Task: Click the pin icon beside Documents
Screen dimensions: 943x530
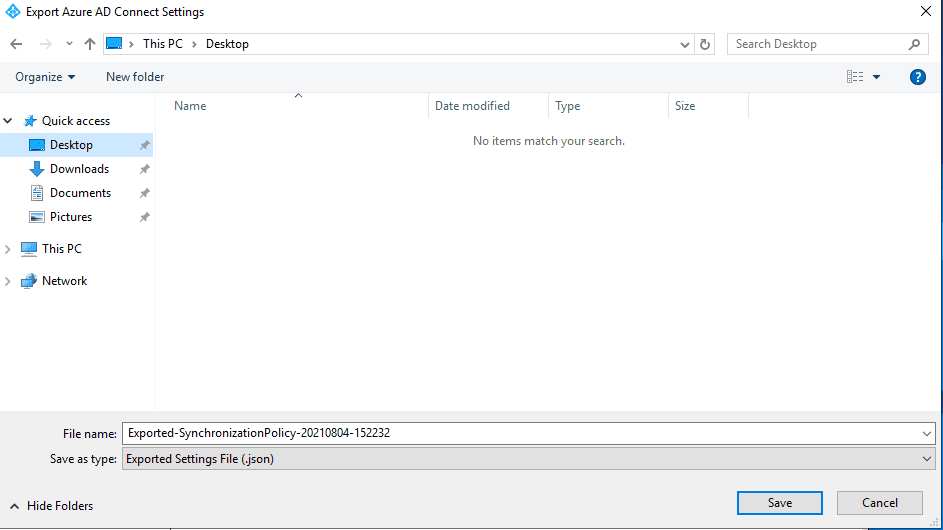Action: (x=144, y=193)
